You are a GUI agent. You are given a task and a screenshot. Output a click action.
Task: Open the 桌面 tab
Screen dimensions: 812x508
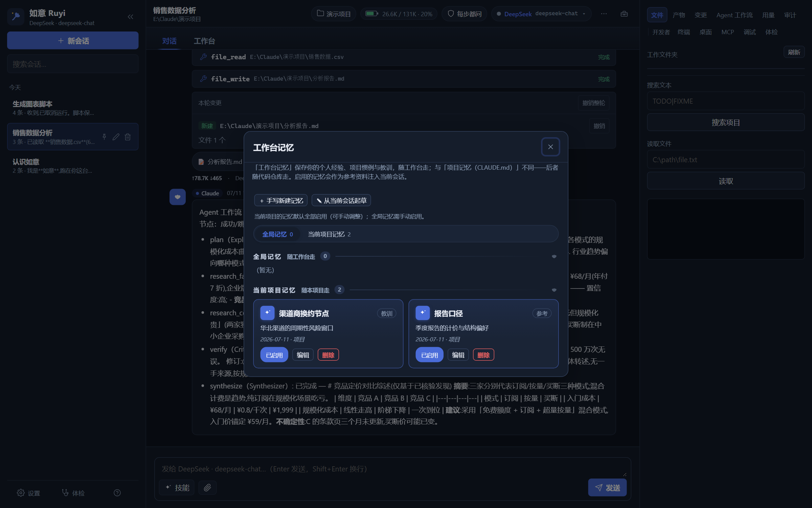pyautogui.click(x=705, y=32)
